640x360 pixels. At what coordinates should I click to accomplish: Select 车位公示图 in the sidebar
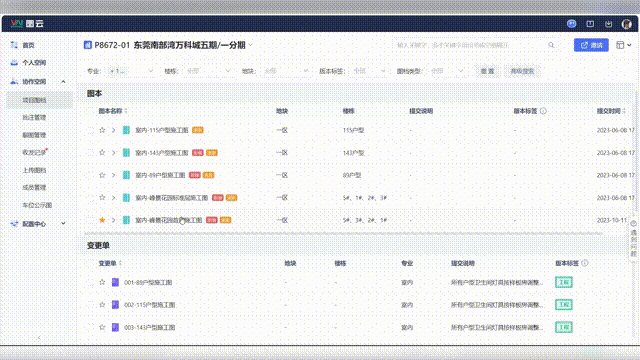(37, 205)
